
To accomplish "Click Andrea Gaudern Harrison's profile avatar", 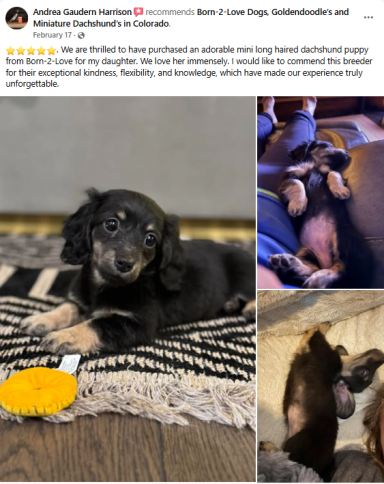I will [x=17, y=18].
